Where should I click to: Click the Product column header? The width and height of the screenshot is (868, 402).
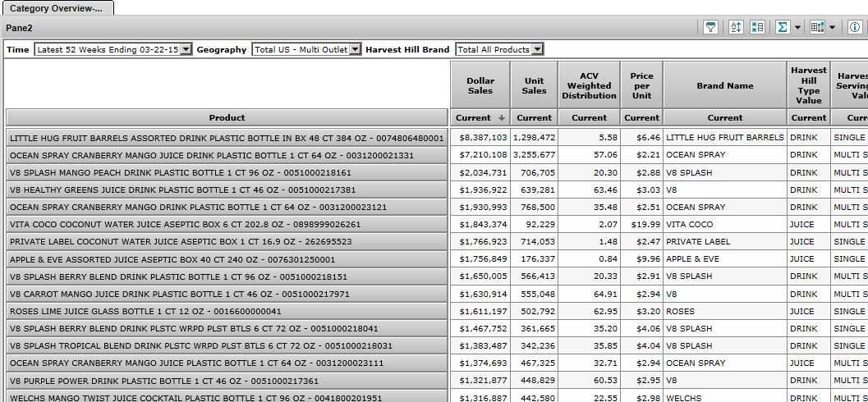tap(227, 117)
